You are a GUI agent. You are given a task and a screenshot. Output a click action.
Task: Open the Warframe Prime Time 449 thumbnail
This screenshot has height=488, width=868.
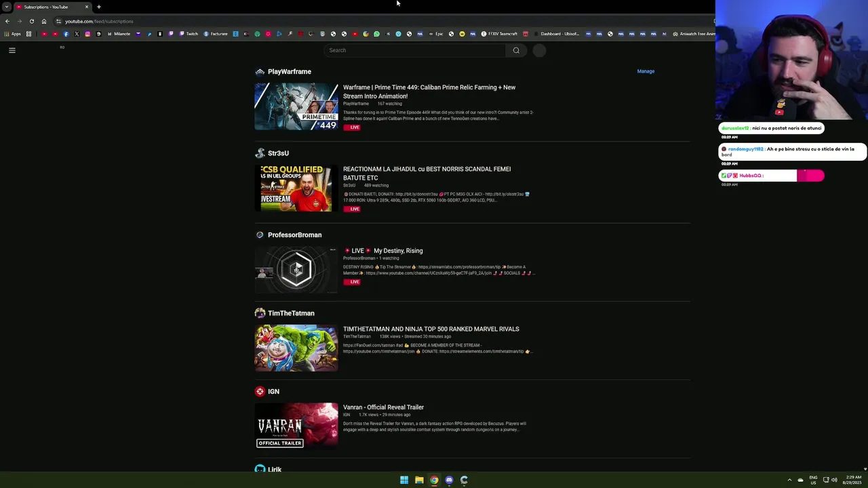(296, 106)
